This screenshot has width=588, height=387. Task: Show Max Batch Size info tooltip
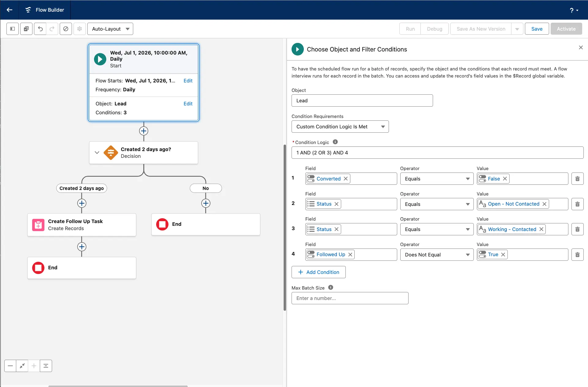tap(331, 287)
